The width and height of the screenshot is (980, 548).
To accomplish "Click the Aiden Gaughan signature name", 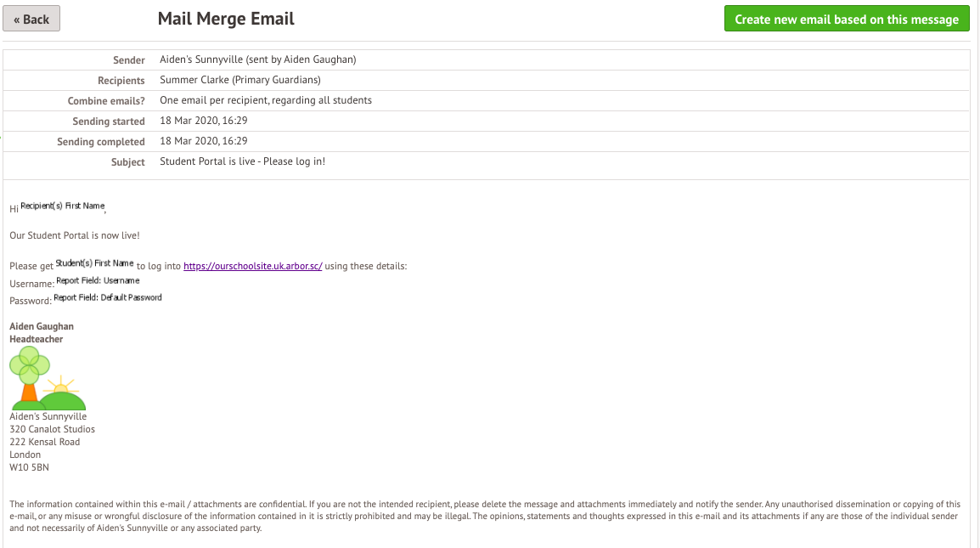I will pyautogui.click(x=42, y=326).
